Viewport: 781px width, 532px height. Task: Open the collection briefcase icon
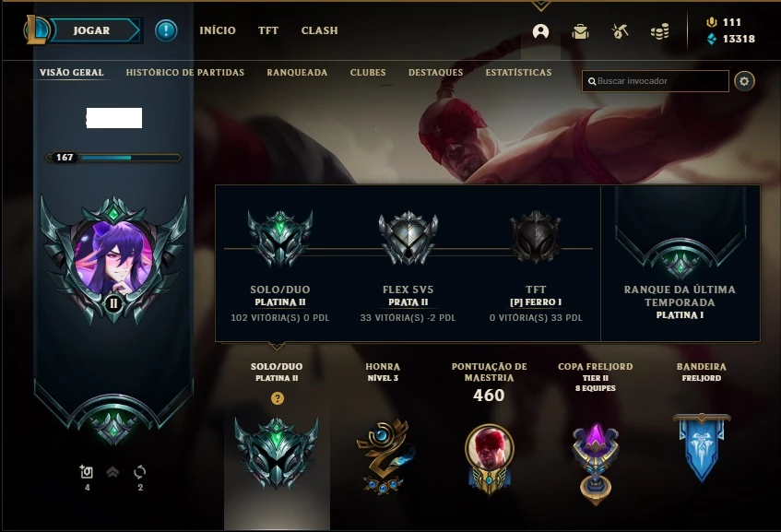tap(580, 32)
